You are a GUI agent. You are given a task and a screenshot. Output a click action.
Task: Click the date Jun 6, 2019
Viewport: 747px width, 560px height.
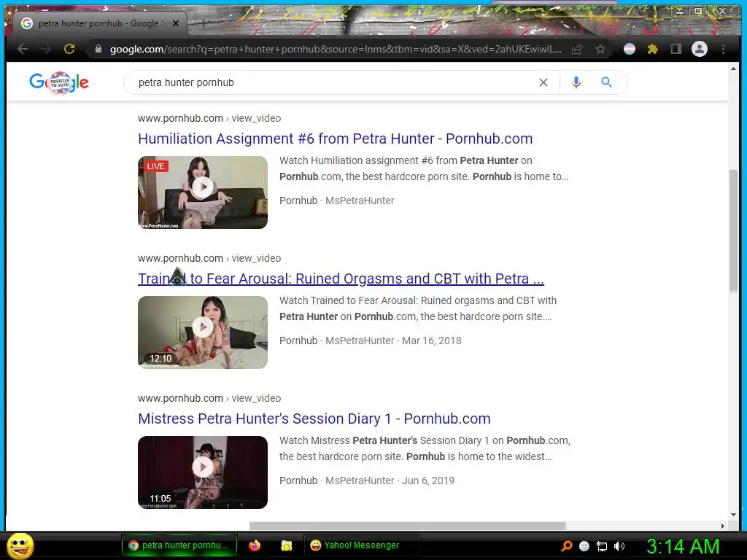click(x=428, y=481)
